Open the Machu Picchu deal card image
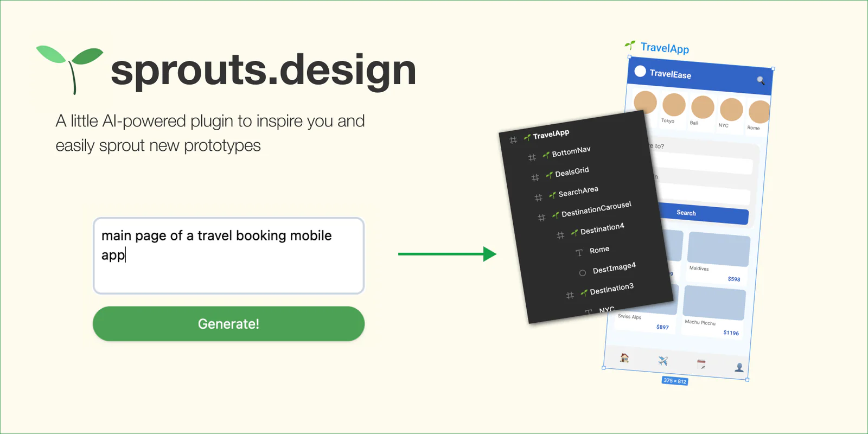Viewport: 868px width, 434px height. pyautogui.click(x=714, y=303)
